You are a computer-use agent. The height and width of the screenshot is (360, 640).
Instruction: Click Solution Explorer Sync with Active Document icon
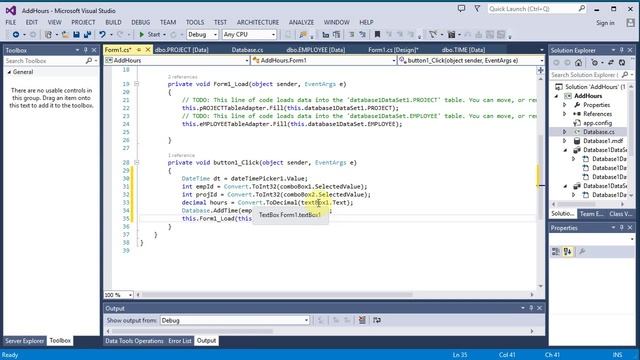(x=611, y=62)
